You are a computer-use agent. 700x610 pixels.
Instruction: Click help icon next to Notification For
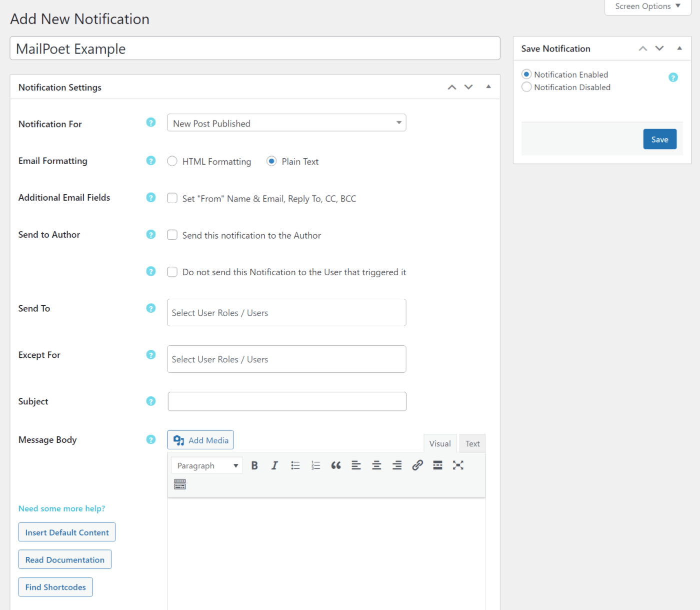tap(151, 123)
